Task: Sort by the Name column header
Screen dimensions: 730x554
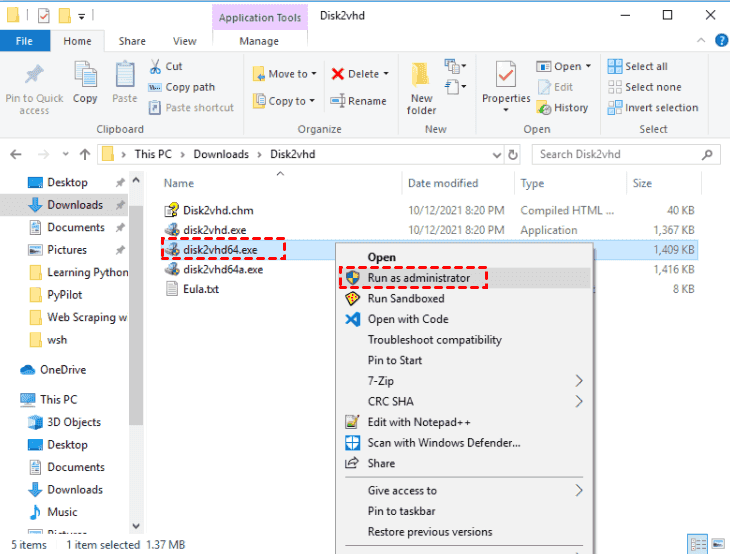Action: 179,183
